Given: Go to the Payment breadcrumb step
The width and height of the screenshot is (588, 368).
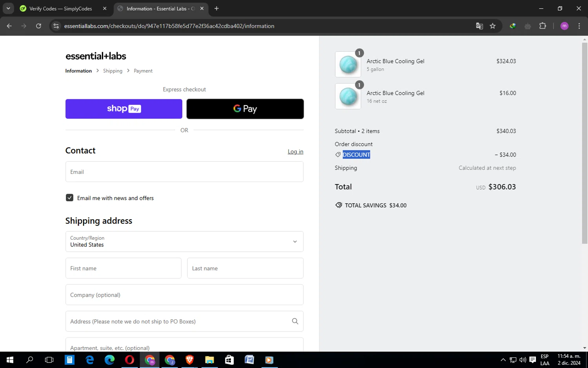Looking at the screenshot, I should tap(143, 71).
